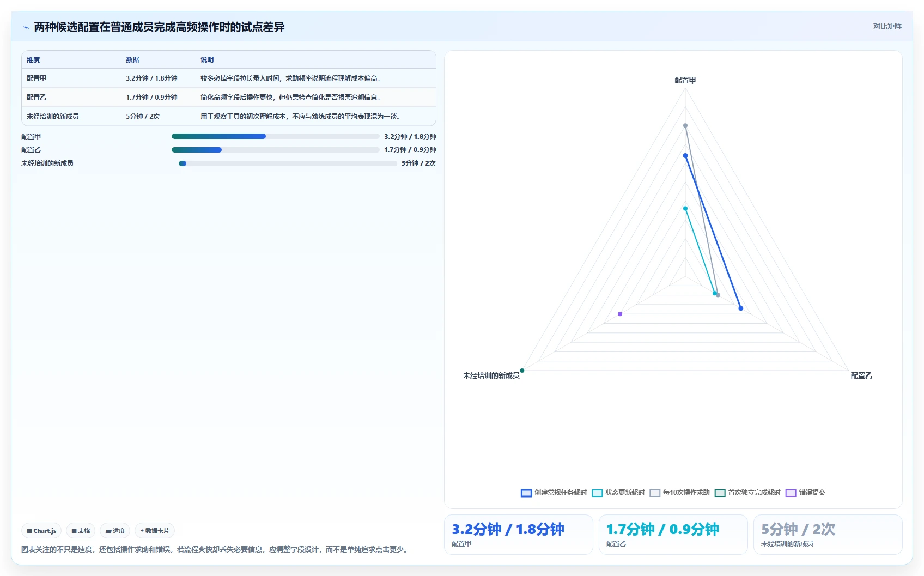Click the 配置甲 radar axis label
Screen dimensions: 924x576
[685, 80]
